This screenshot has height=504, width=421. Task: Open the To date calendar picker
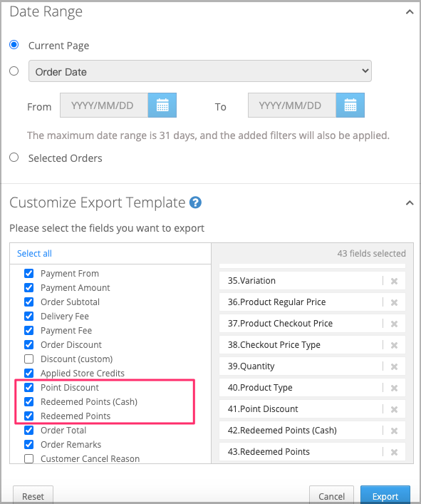350,105
